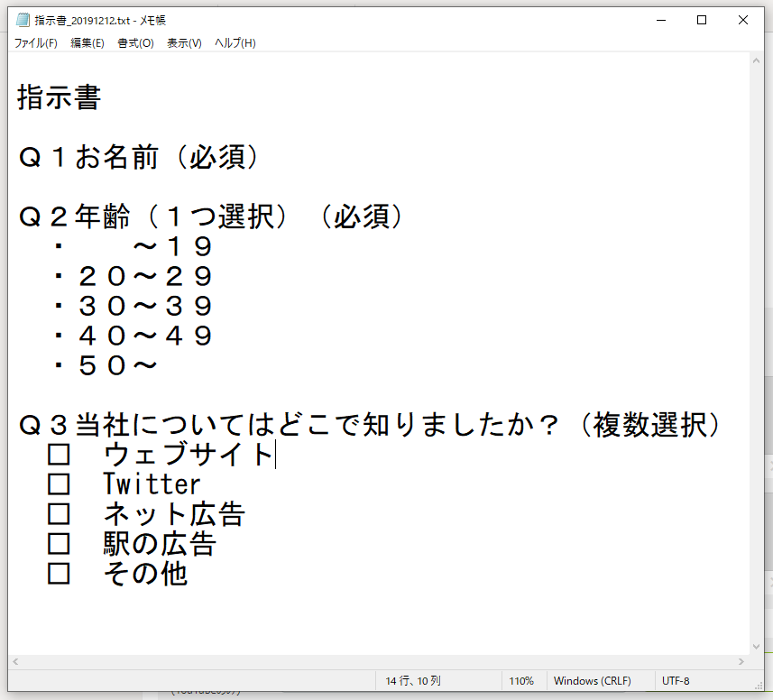Close the Notepad window
The height and width of the screenshot is (700, 773).
click(x=743, y=20)
